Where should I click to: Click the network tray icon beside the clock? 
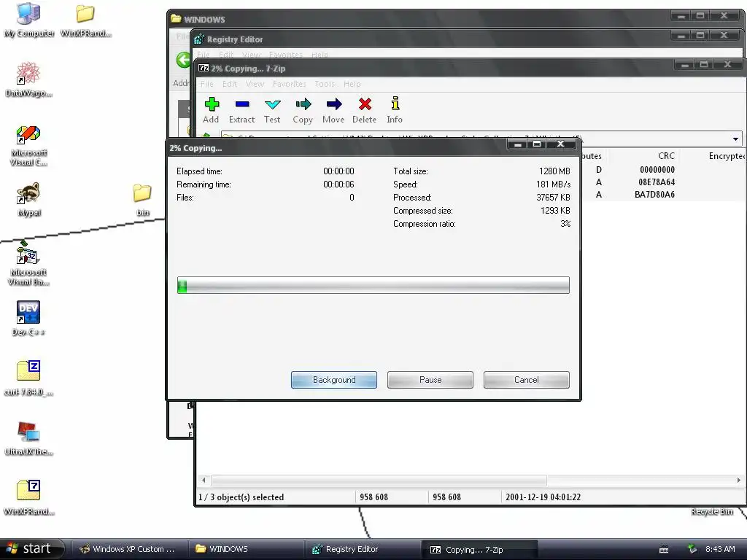click(692, 549)
